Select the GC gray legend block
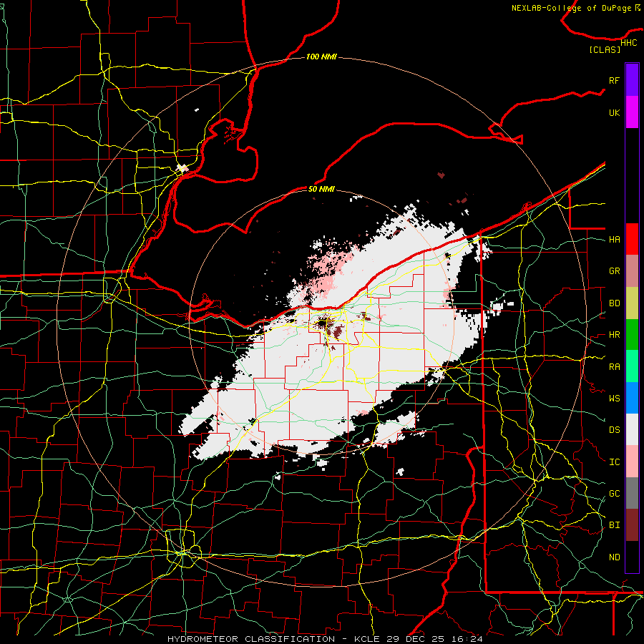 (632, 493)
